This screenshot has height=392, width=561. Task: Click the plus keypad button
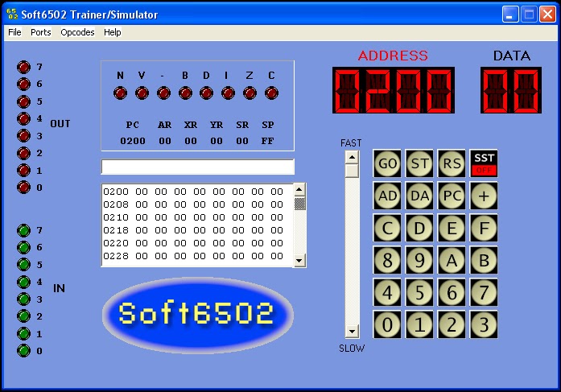point(484,196)
